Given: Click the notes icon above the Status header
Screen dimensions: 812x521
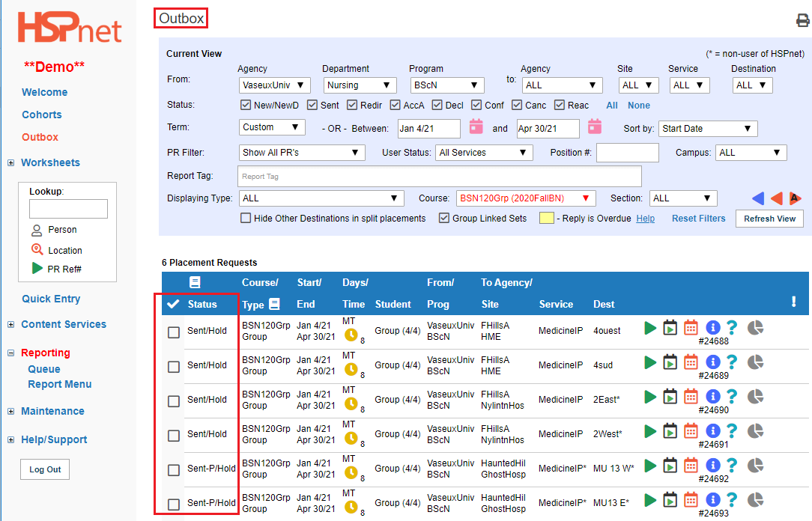Looking at the screenshot, I should pyautogui.click(x=195, y=282).
